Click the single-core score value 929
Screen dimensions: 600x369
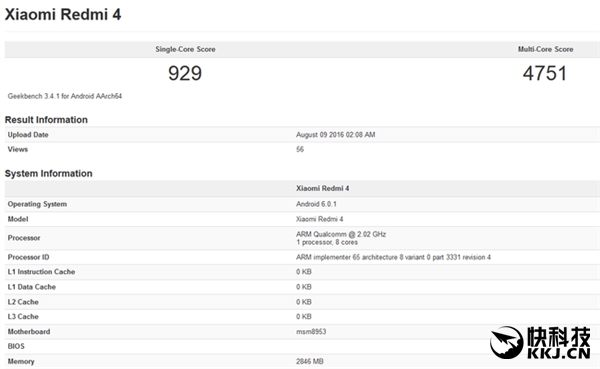pos(185,73)
